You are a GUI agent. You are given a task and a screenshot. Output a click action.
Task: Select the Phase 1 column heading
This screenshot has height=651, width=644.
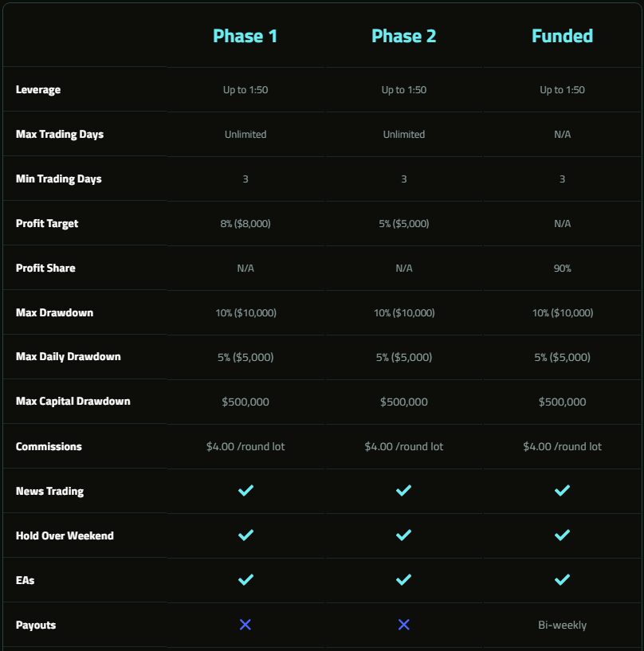click(245, 36)
